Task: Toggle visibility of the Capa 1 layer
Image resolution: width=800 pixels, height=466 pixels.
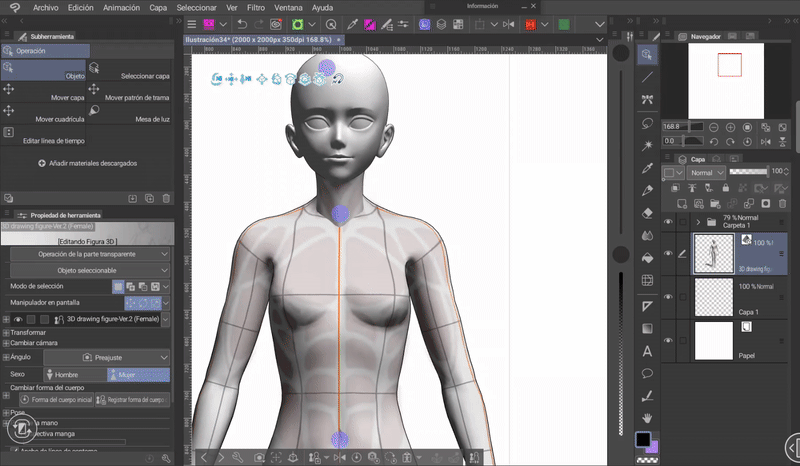Action: coord(669,297)
